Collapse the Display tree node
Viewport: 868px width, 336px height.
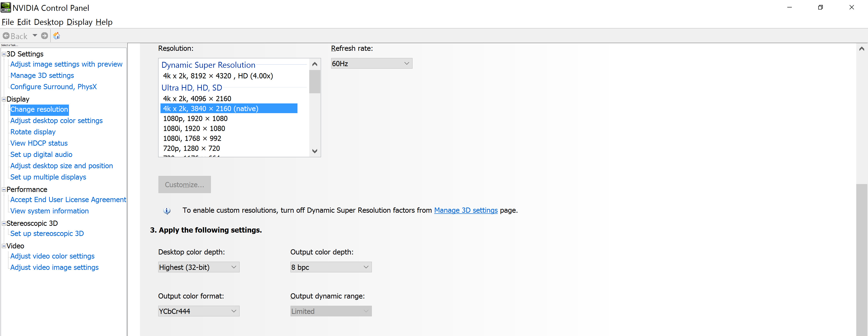[x=4, y=99]
